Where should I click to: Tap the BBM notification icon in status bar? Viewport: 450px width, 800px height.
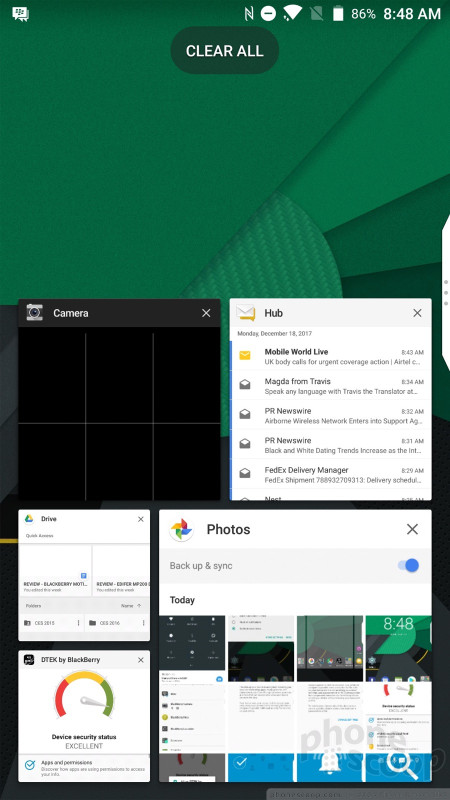[x=20, y=14]
